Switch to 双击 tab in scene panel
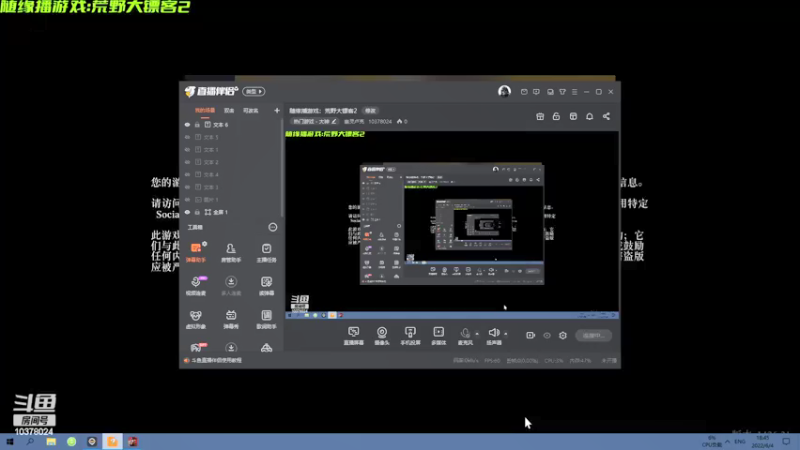Viewport: 800px width, 450px height. (x=229, y=110)
